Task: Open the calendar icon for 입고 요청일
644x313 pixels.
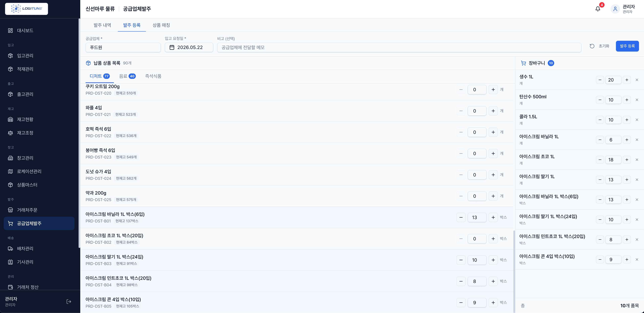Action: point(172,47)
